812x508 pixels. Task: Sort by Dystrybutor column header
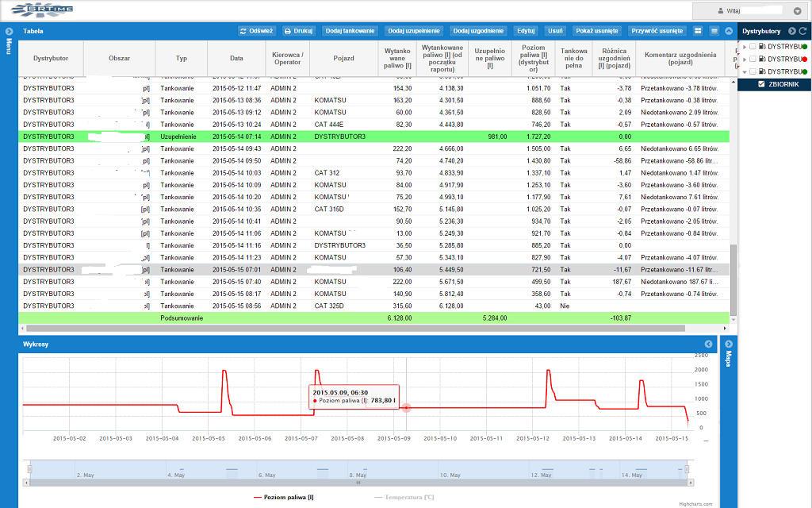coord(51,59)
